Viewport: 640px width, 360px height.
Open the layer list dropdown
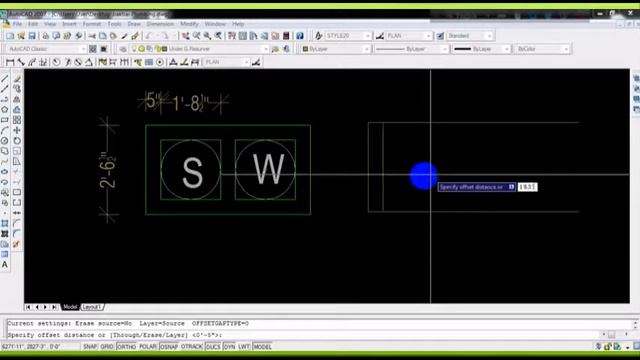(x=199, y=49)
